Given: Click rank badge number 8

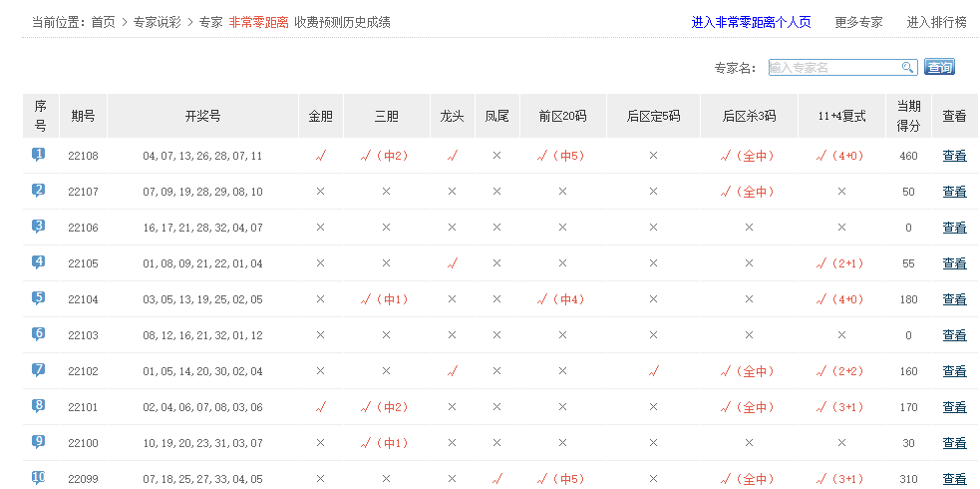Looking at the screenshot, I should tap(39, 406).
